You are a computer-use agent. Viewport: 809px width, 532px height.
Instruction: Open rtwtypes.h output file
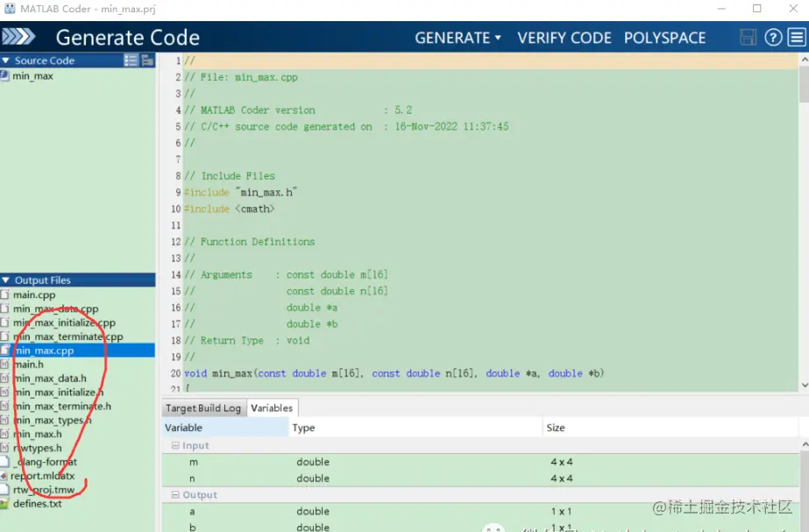[x=37, y=448]
